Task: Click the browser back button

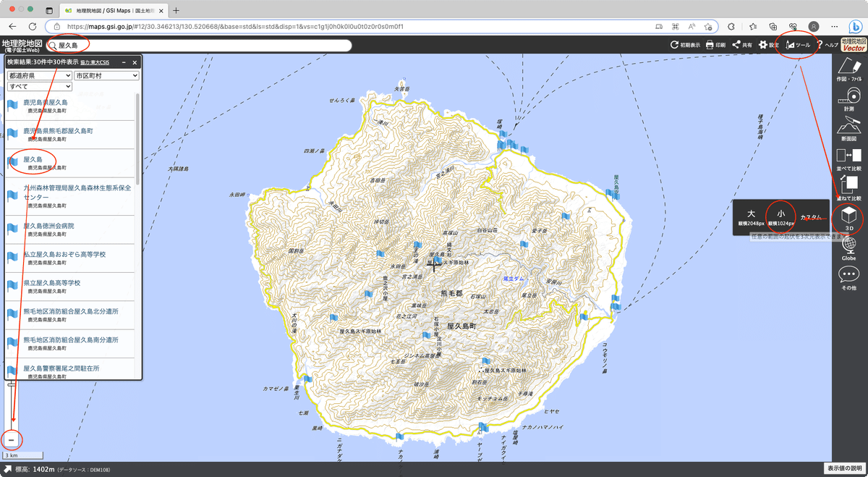Action: [12, 26]
